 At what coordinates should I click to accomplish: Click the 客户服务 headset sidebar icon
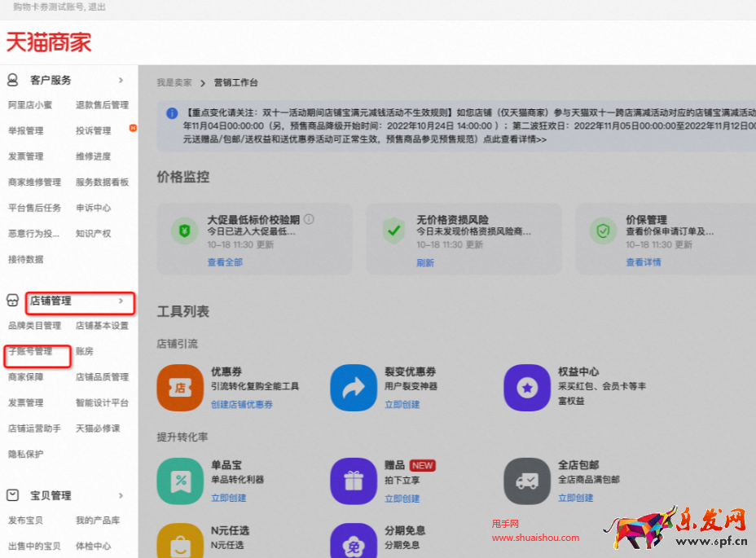tap(11, 79)
